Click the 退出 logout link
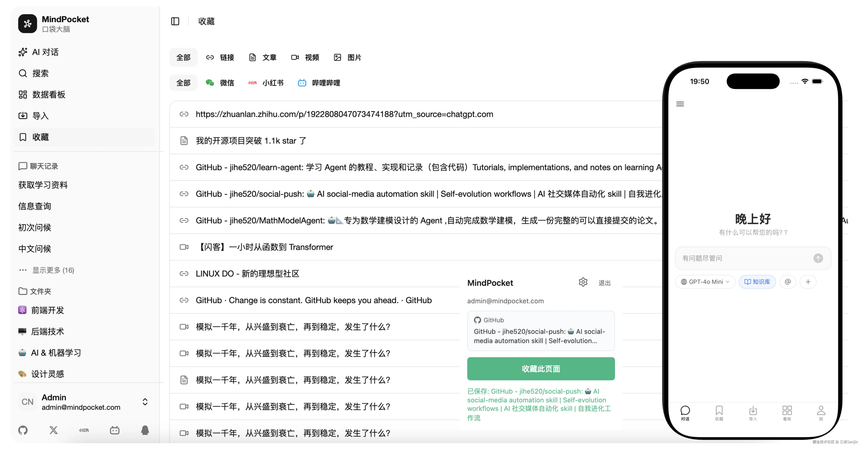Image resolution: width=868 pixels, height=454 pixels. pyautogui.click(x=604, y=283)
